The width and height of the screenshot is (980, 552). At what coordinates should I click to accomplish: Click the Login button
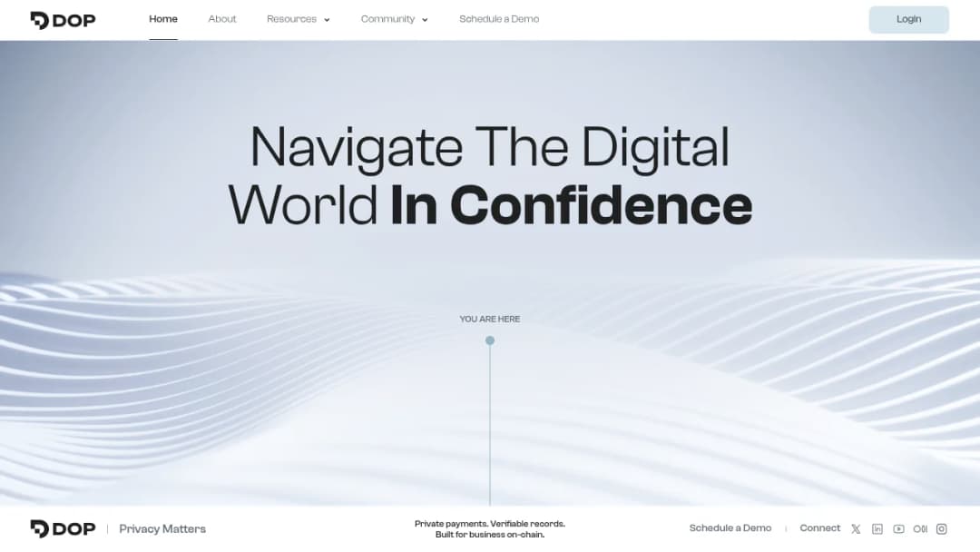tap(908, 19)
